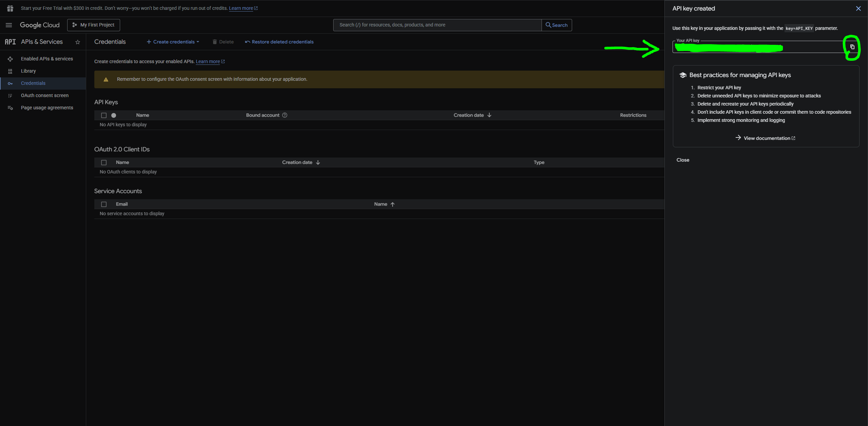Sort API Keys by Creation date arrow
The height and width of the screenshot is (426, 868).
489,115
